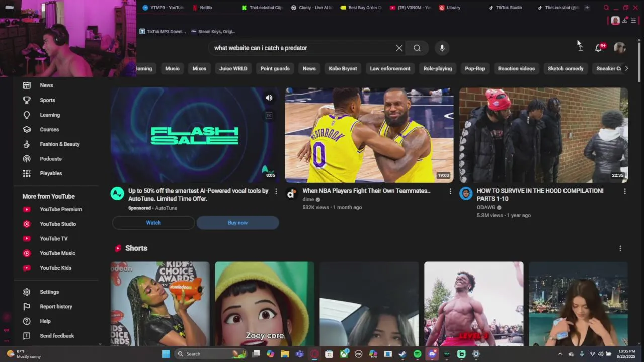Open the AutoTune advertiser avatar
644x362 pixels.
click(x=117, y=194)
